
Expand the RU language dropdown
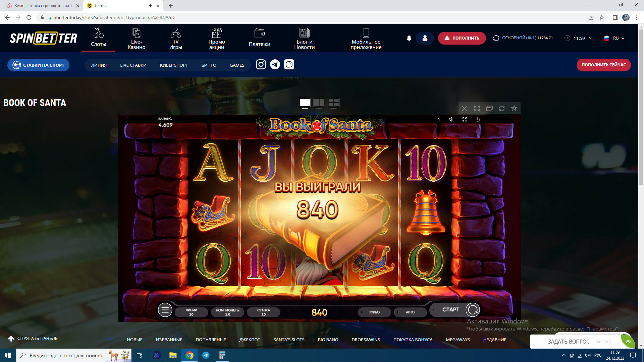click(614, 38)
